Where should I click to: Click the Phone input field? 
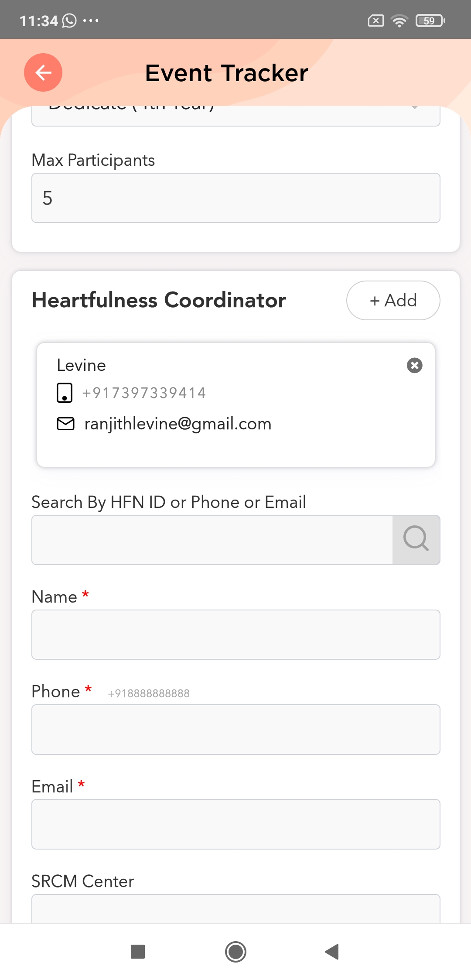pos(235,729)
